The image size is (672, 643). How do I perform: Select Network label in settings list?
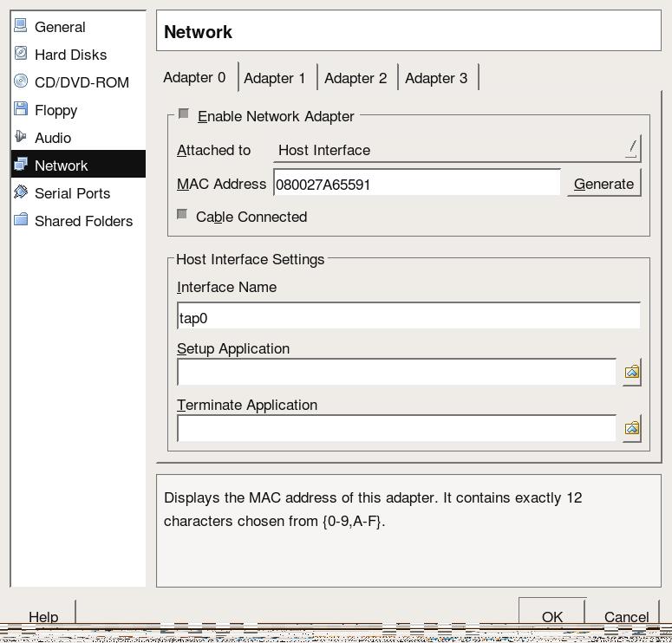61,166
